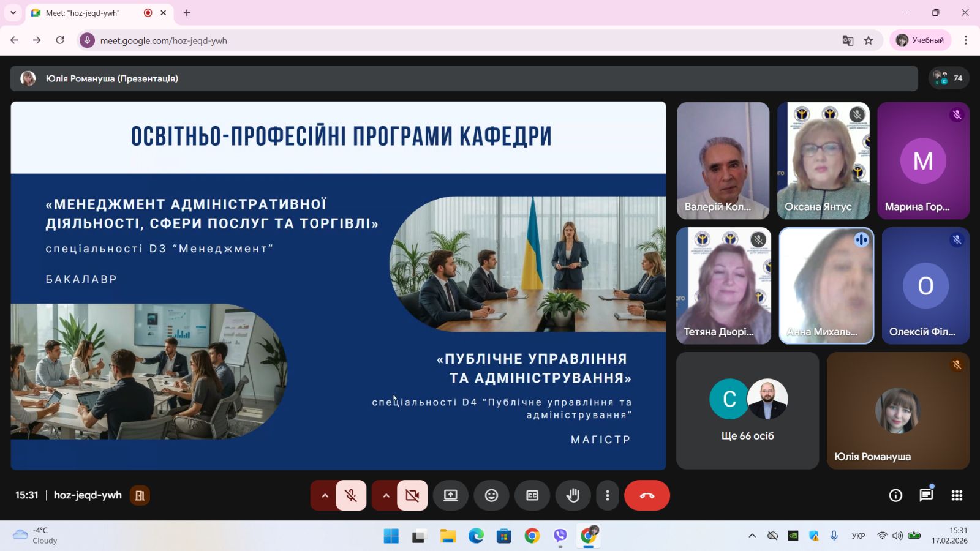Expand video settings arrow next to camera

click(x=386, y=495)
